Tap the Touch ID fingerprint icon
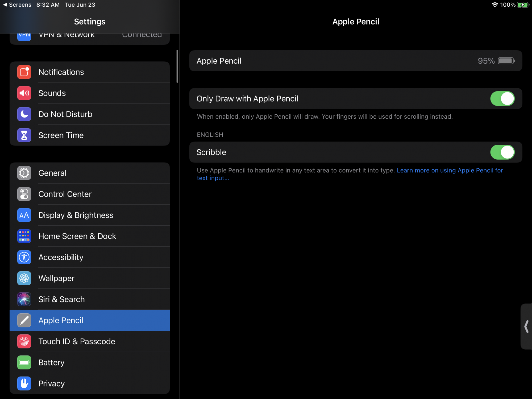 pyautogui.click(x=24, y=341)
